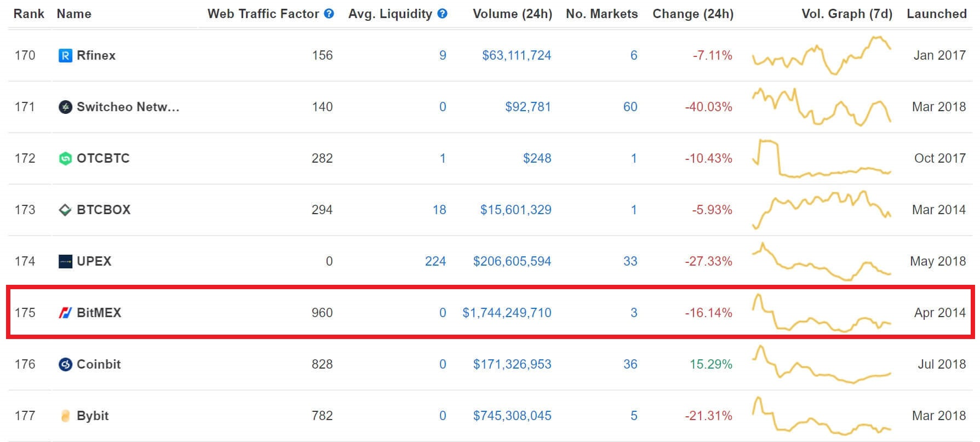
Task: Open the BitMEX exchange link
Action: point(99,313)
